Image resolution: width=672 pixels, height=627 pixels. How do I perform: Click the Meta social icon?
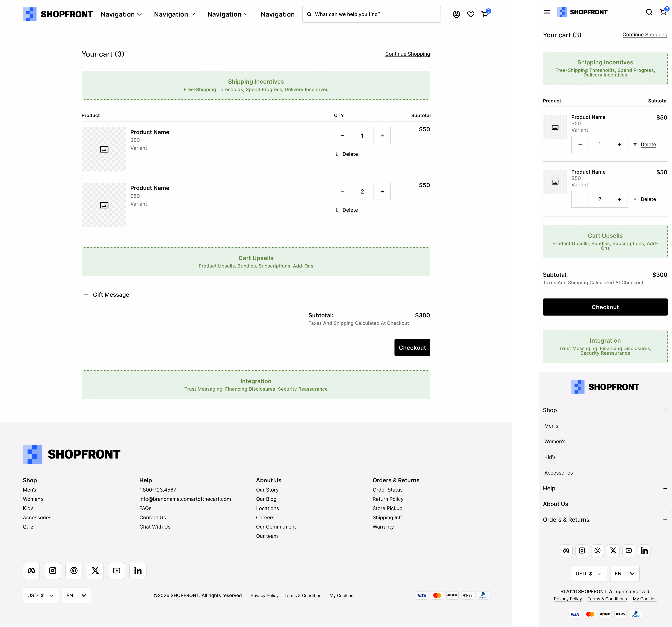(31, 570)
